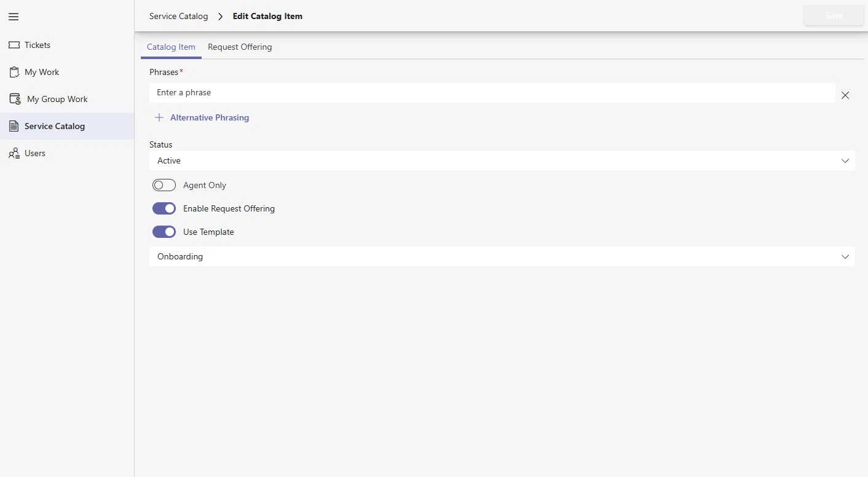Click the Save button
868x477 pixels.
tap(834, 16)
